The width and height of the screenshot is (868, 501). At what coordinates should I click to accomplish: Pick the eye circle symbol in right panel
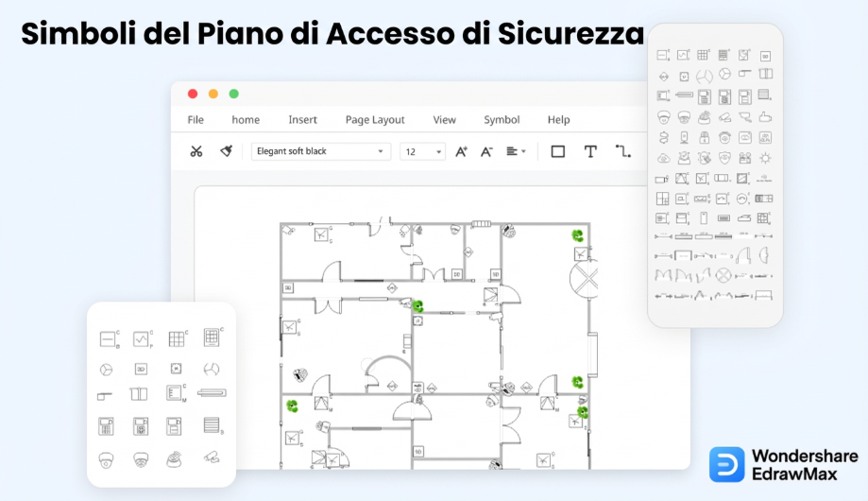[724, 137]
